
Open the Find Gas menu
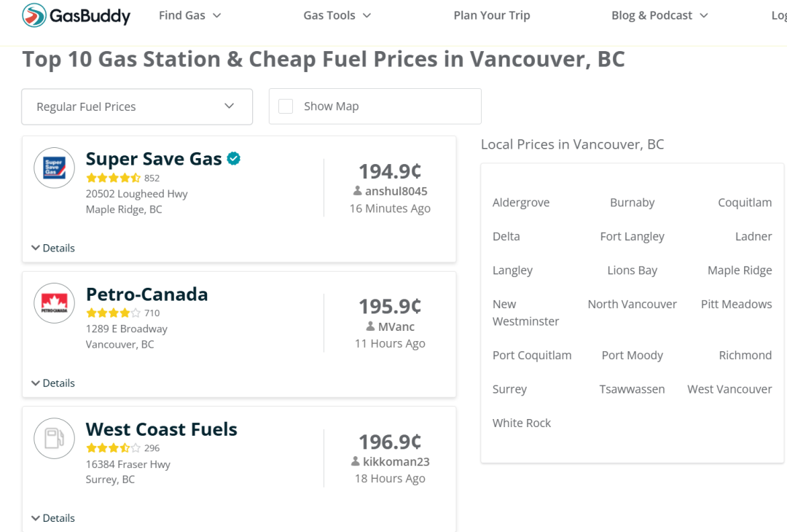[x=189, y=15]
